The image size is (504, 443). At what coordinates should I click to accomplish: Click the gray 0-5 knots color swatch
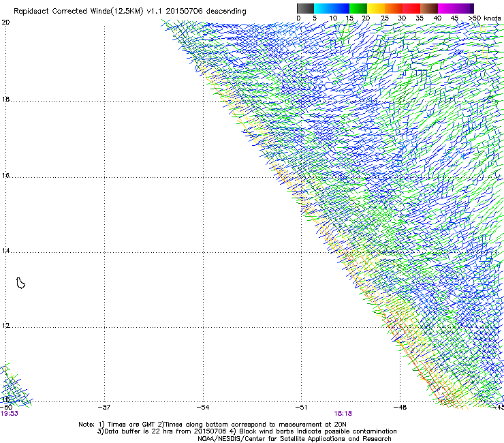(x=305, y=8)
